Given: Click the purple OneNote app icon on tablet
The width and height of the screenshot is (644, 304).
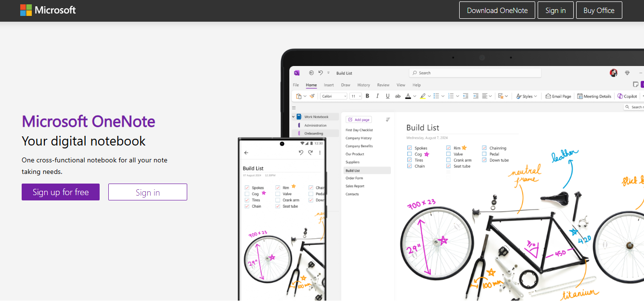Looking at the screenshot, I should coord(296,73).
